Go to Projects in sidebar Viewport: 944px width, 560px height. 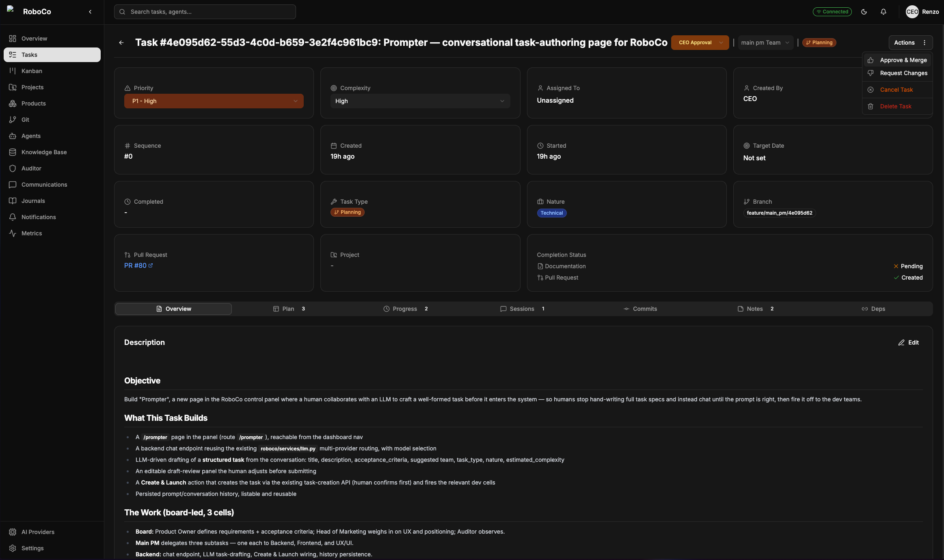coord(52,87)
